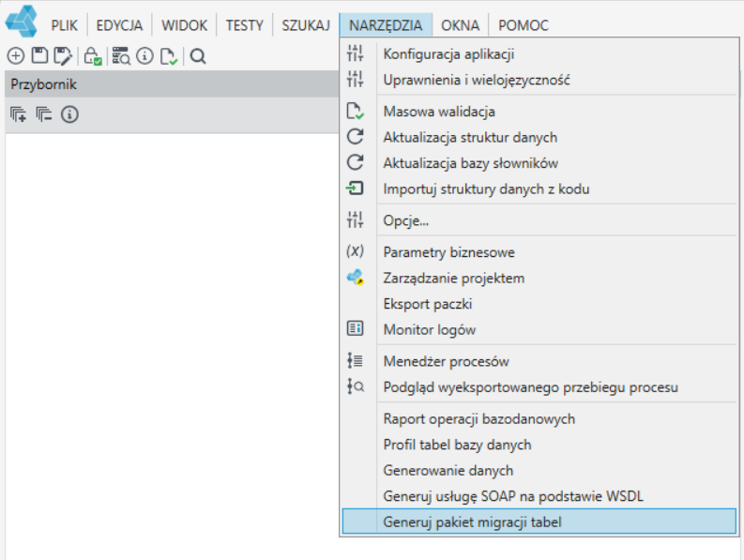The height and width of the screenshot is (560, 744).
Task: Open Opcje... from the menu
Action: pyautogui.click(x=539, y=220)
